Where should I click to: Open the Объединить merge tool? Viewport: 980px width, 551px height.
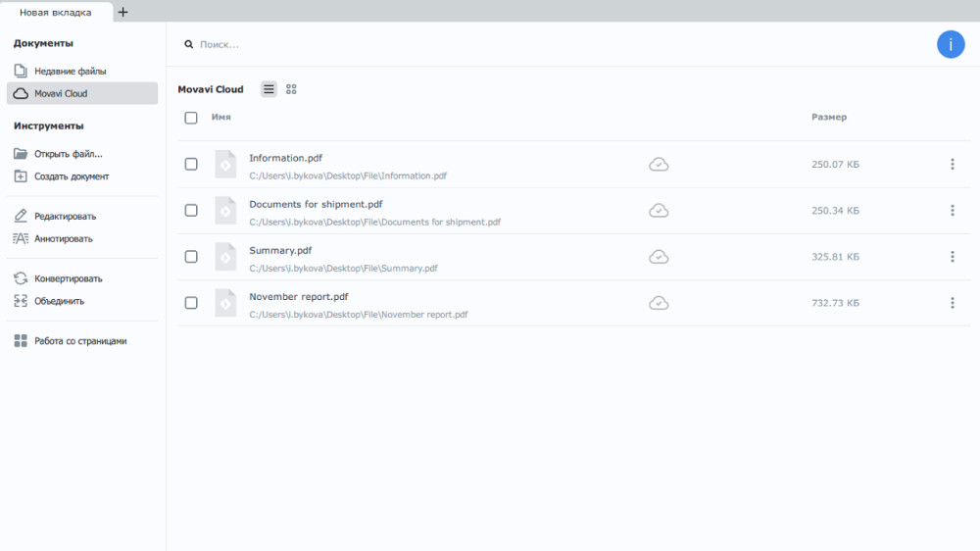click(82, 301)
